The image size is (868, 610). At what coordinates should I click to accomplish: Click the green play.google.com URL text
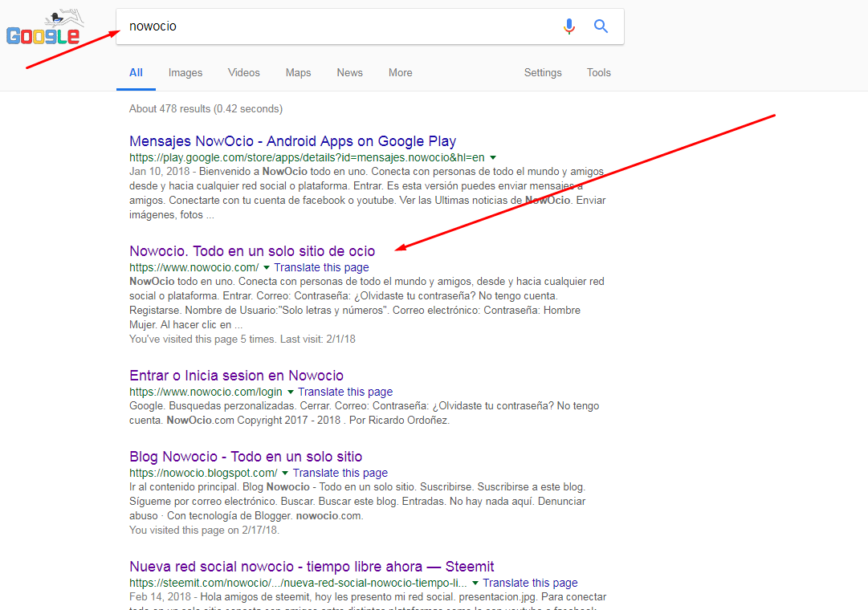point(308,157)
